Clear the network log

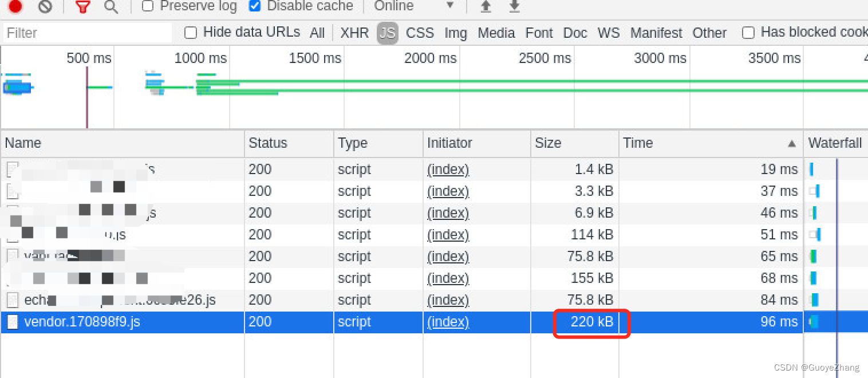(x=45, y=6)
